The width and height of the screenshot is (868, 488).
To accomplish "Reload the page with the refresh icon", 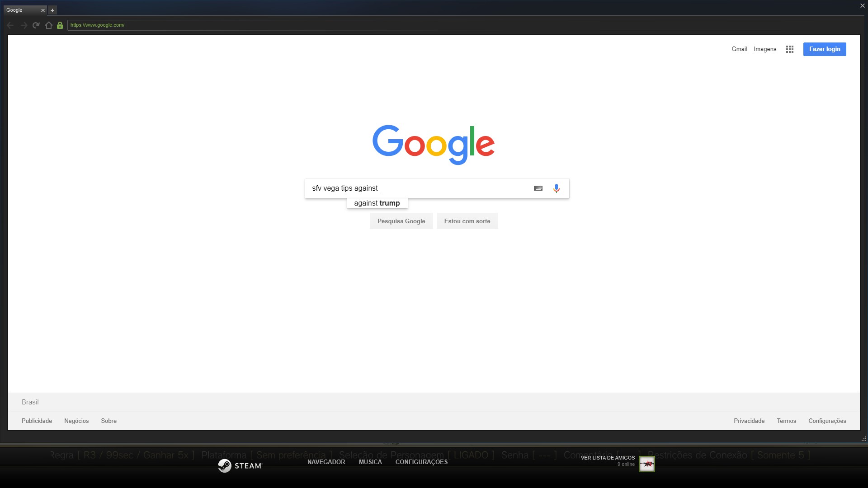I will [x=36, y=25].
